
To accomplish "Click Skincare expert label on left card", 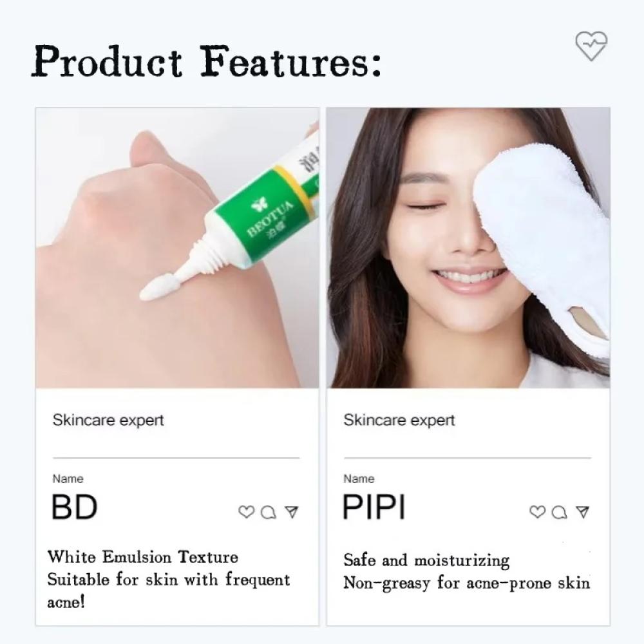I will tap(108, 420).
